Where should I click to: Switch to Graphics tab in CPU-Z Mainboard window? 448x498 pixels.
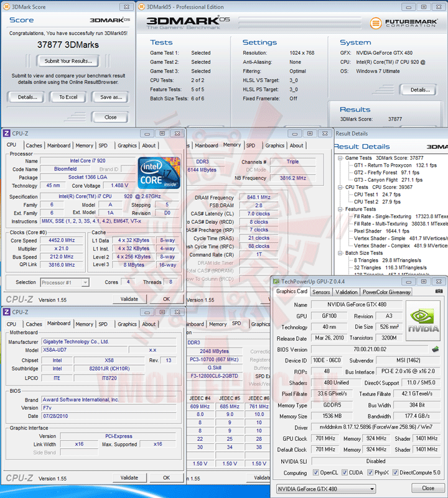click(127, 324)
